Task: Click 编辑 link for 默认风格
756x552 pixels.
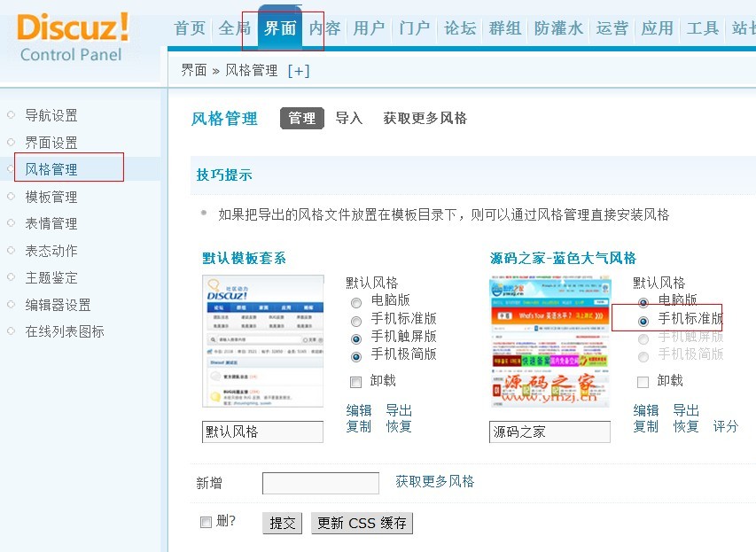Action: coord(359,410)
